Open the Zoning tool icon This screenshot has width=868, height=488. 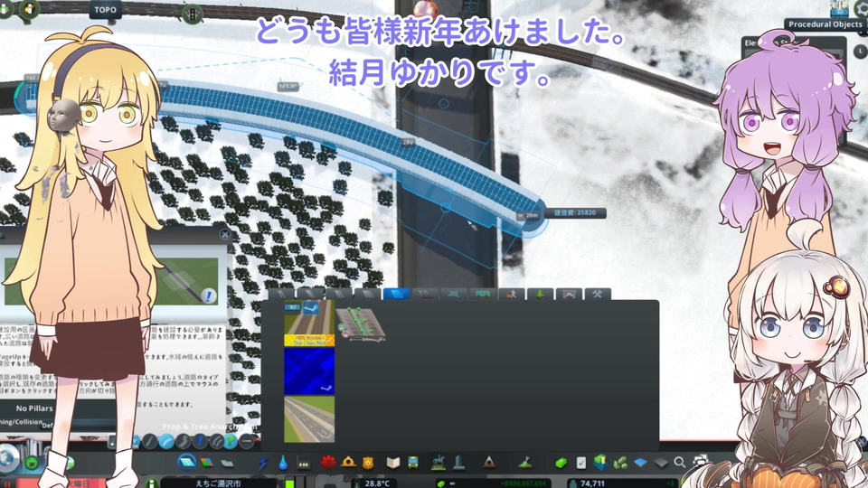click(206, 462)
